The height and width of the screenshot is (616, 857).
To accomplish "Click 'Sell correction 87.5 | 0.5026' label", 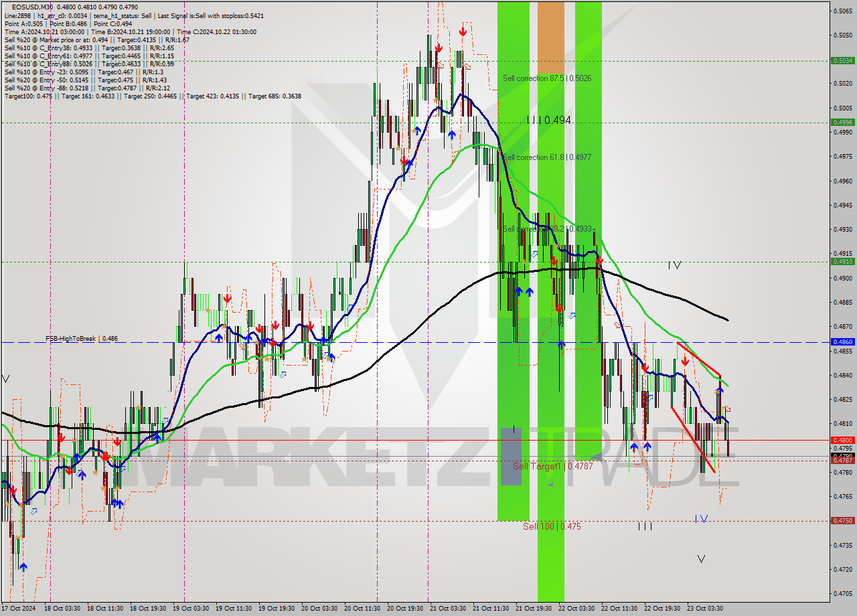I will click(546, 78).
